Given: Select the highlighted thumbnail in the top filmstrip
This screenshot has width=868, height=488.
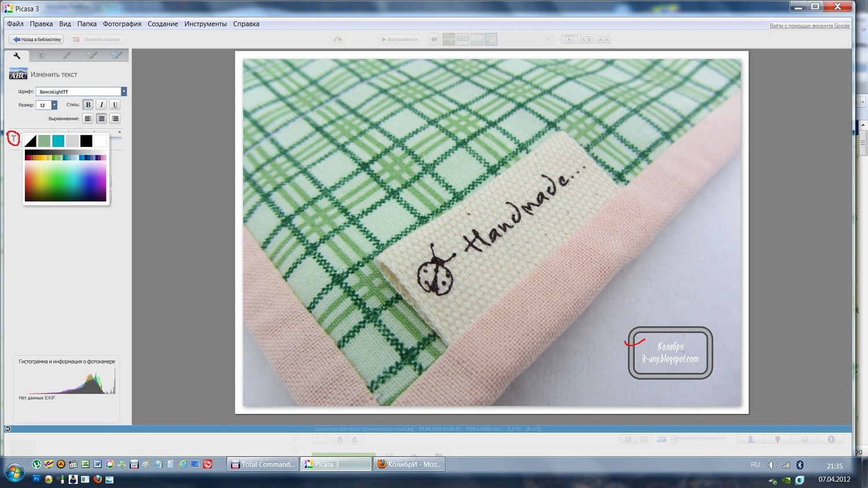Looking at the screenshot, I should [x=491, y=39].
